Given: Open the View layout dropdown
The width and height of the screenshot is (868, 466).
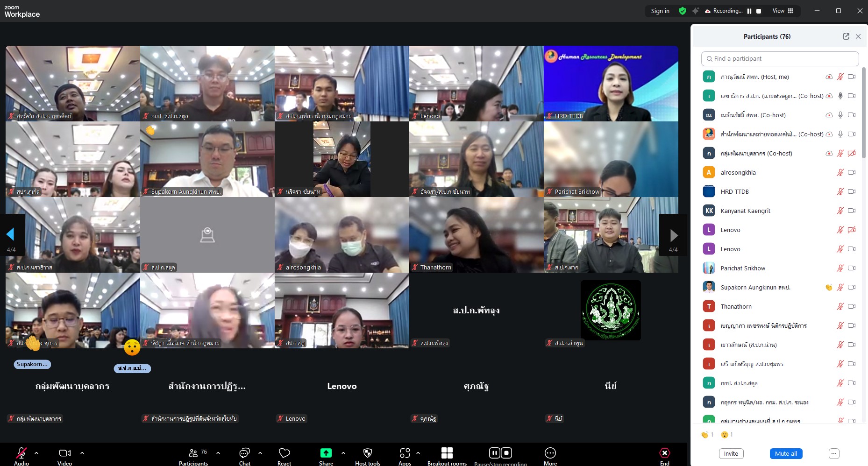Looking at the screenshot, I should (x=783, y=11).
